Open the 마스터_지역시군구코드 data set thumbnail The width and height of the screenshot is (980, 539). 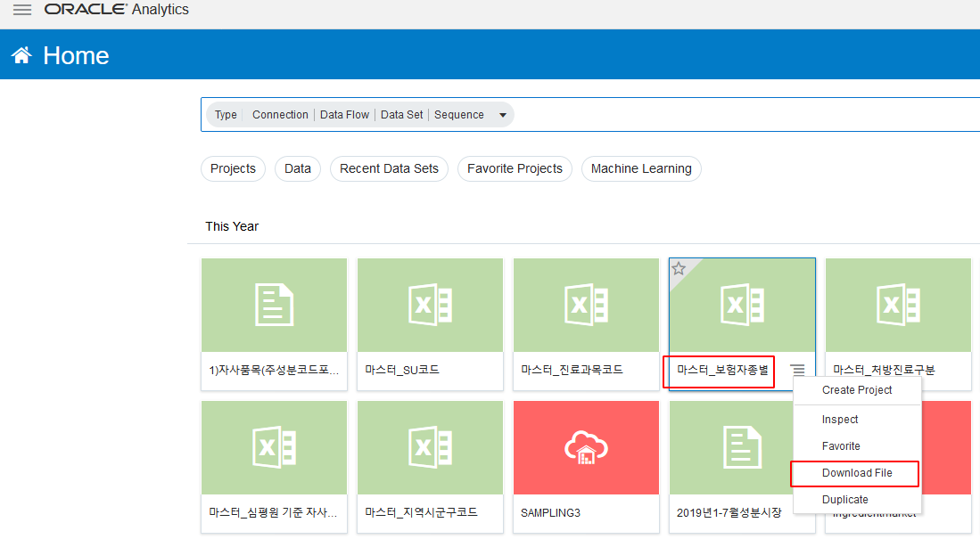[x=430, y=447]
